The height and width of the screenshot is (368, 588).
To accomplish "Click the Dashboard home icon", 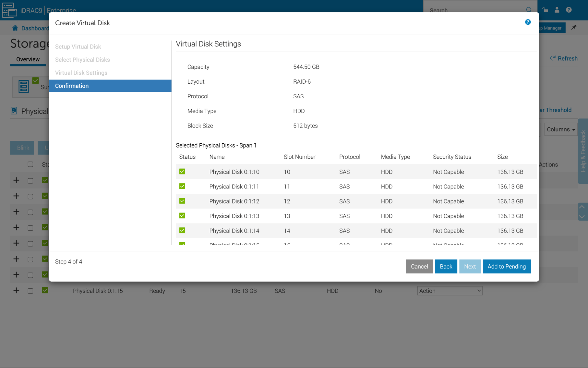I will 15,28.
